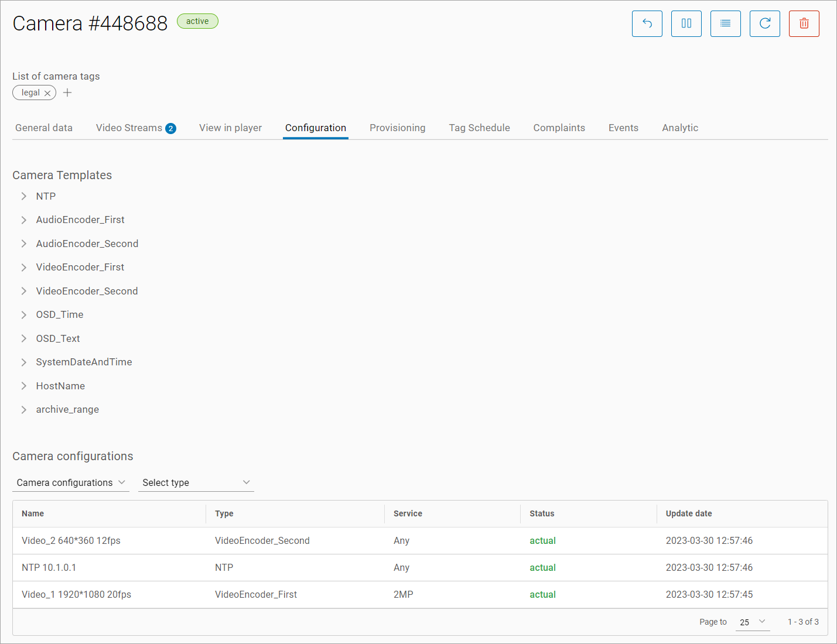Go to the Events tab
This screenshot has height=644, width=837.
(x=623, y=128)
